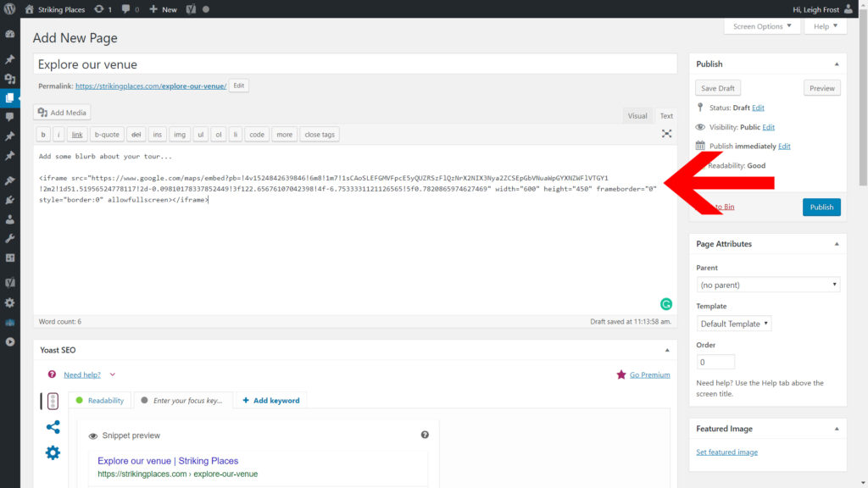The image size is (868, 488).
Task: Select the Yoast traffic light content icon
Action: (53, 401)
